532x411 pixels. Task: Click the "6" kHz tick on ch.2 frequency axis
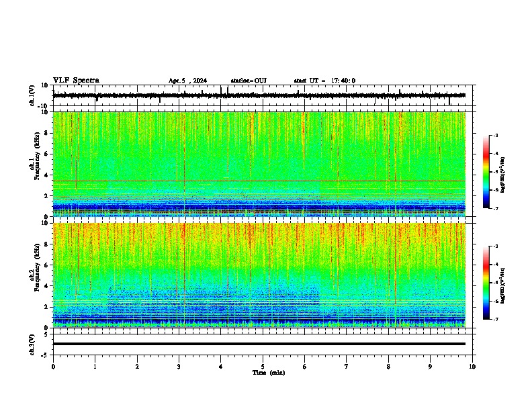[46, 265]
